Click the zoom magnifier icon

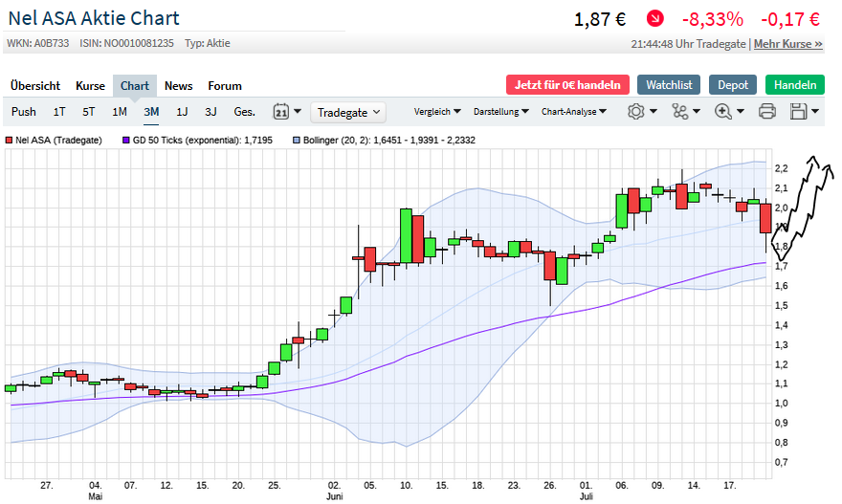(x=728, y=112)
